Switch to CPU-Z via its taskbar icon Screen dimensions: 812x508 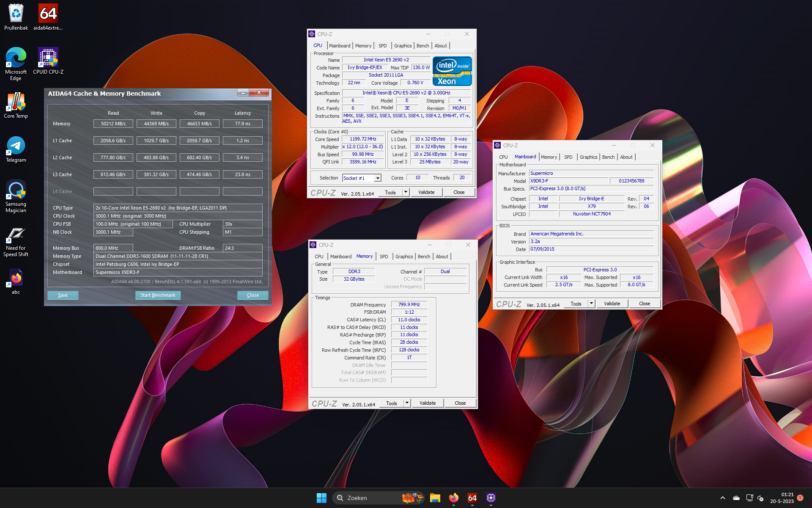491,498
